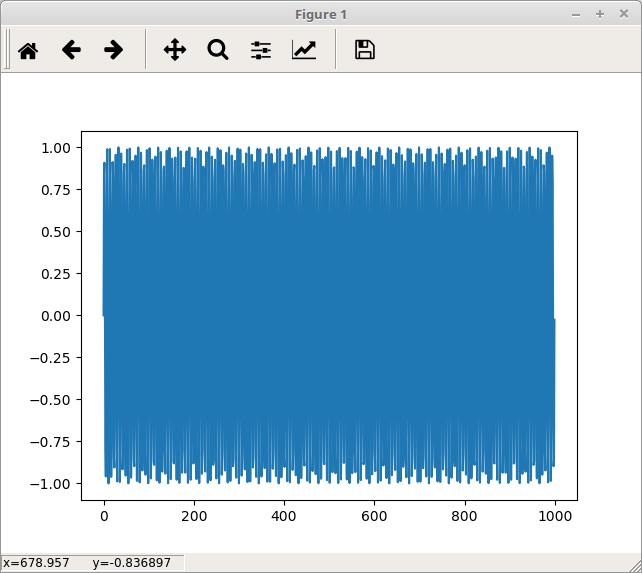
Task: Toggle the Zoom to rectangle magnifier tool
Action: pyautogui.click(x=218, y=50)
